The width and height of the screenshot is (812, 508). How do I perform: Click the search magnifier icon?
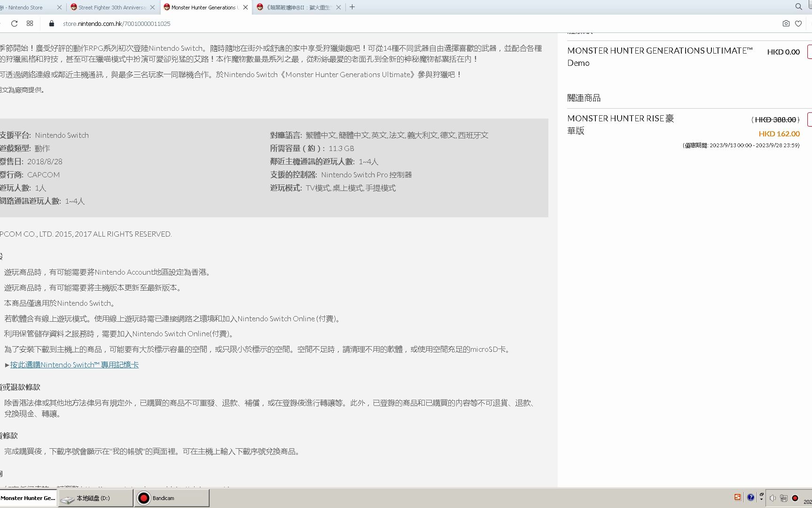tap(799, 7)
